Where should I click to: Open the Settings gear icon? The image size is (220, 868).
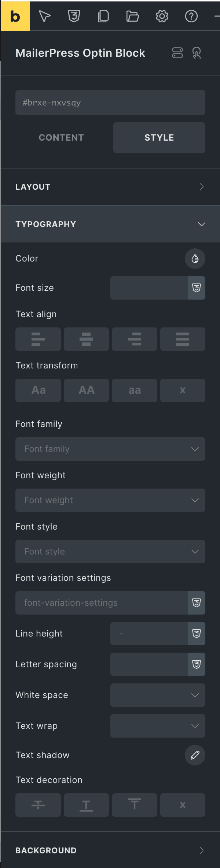click(x=162, y=16)
